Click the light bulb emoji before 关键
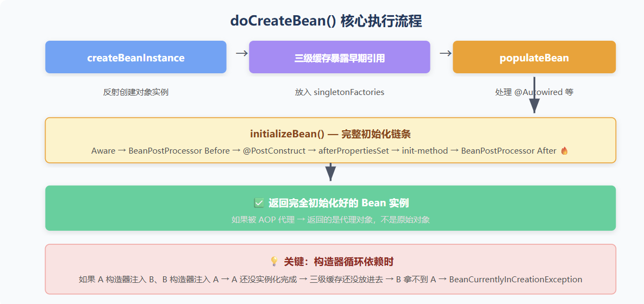Image resolution: width=644 pixels, height=304 pixels. 274,261
